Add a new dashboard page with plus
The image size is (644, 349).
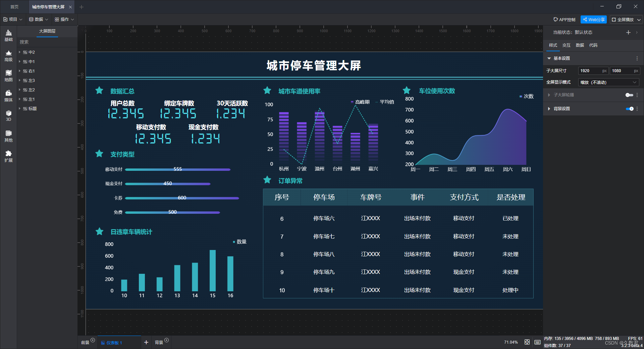146,342
